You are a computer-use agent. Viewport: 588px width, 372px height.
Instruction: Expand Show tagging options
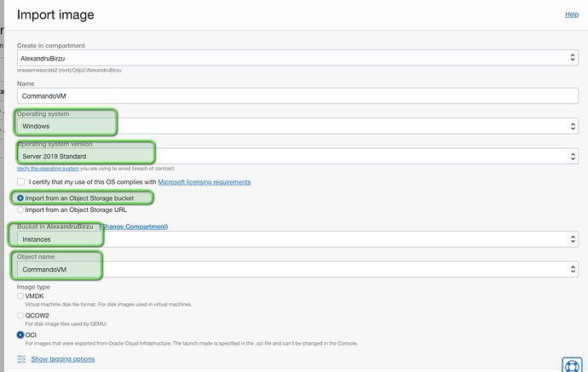pyautogui.click(x=62, y=359)
